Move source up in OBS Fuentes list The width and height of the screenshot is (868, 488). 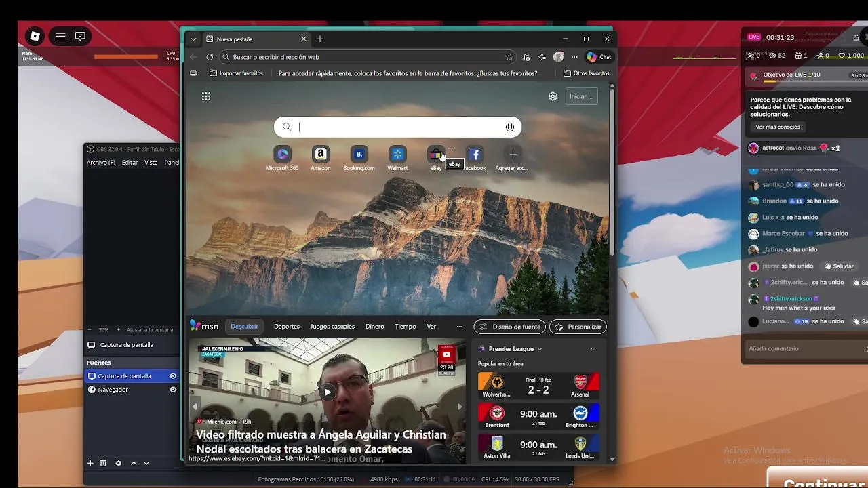point(134,463)
